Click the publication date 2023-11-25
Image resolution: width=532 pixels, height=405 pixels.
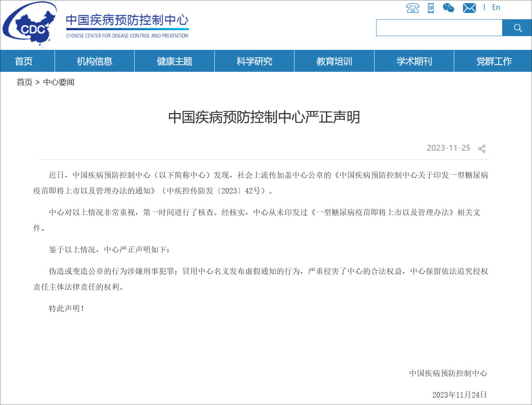[448, 148]
